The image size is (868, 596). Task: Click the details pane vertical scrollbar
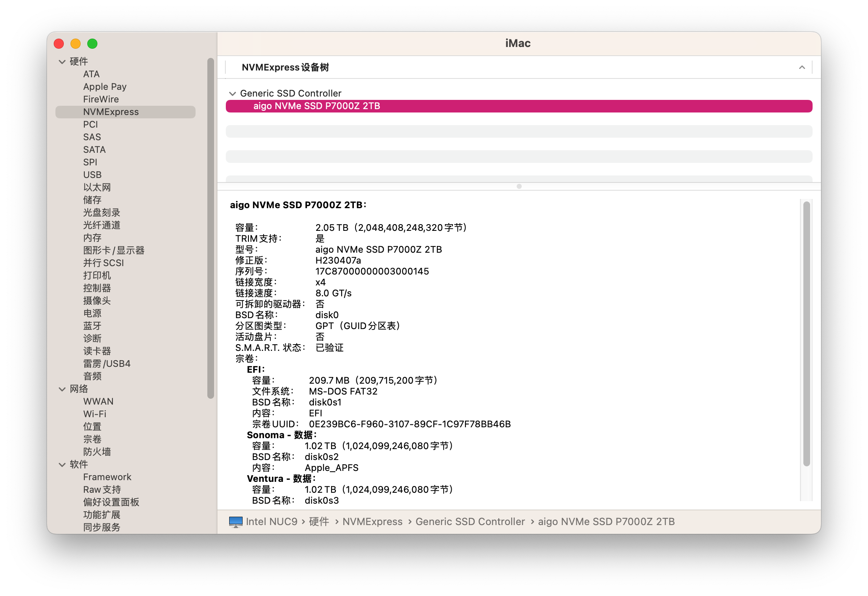coord(806,334)
